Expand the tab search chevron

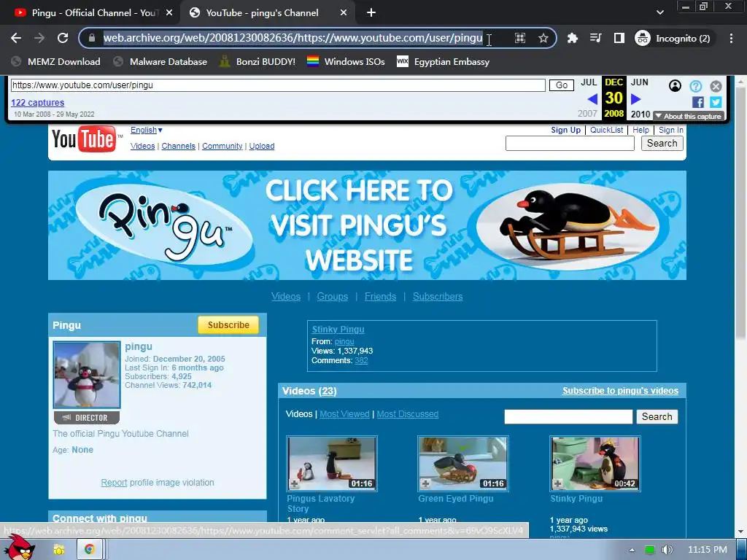(x=659, y=12)
